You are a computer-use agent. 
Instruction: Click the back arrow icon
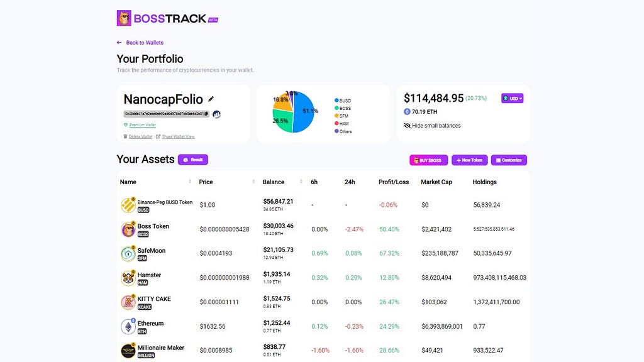(119, 42)
